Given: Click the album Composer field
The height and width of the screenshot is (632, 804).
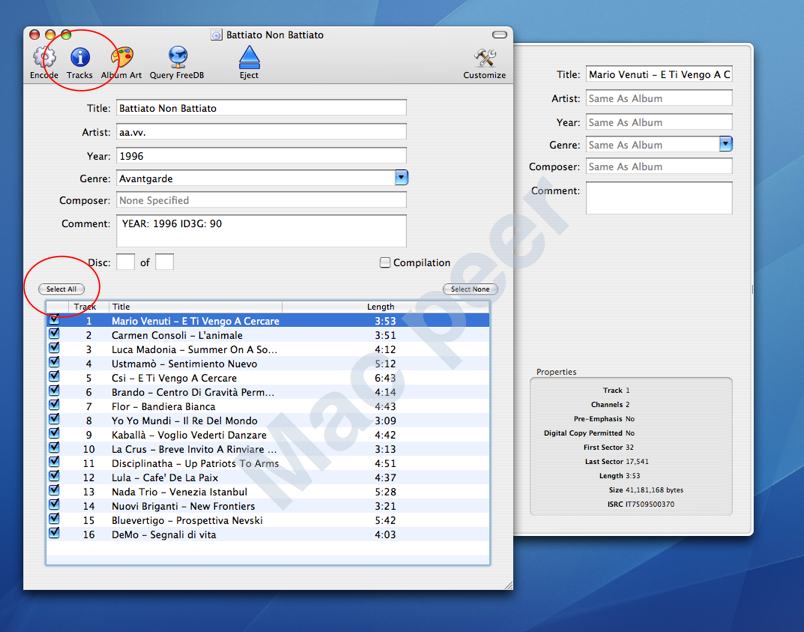Looking at the screenshot, I should [262, 200].
